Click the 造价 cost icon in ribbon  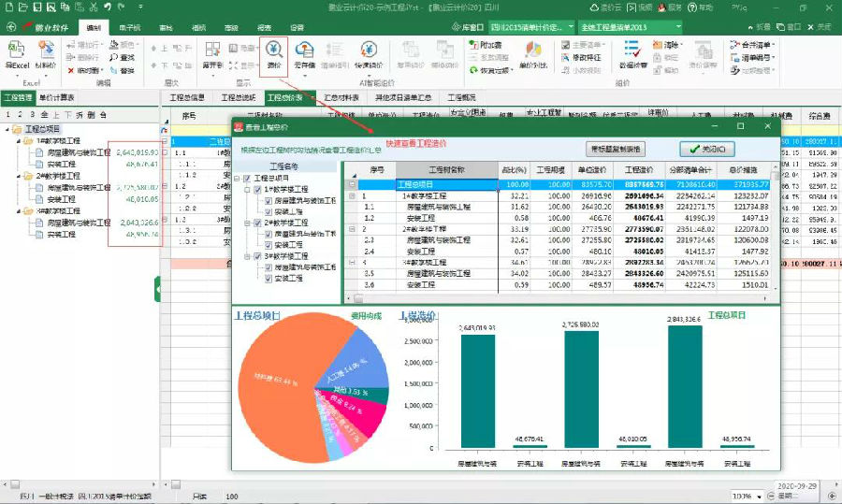tap(273, 55)
